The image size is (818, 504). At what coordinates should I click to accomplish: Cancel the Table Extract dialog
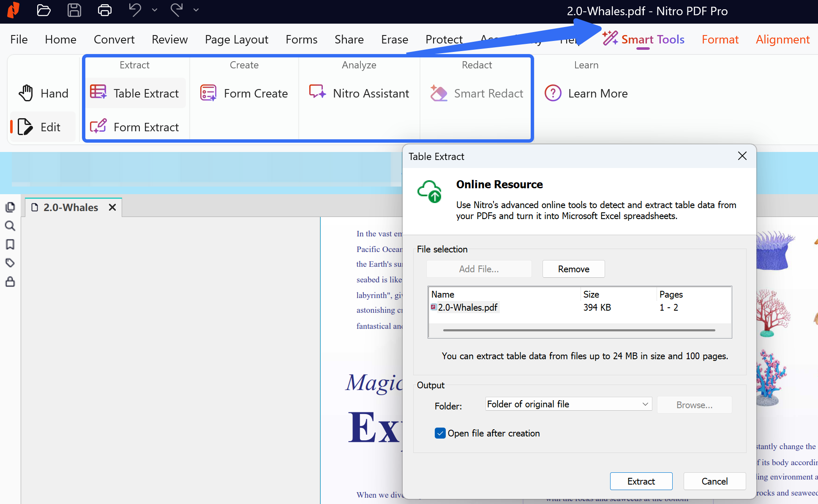coord(714,481)
